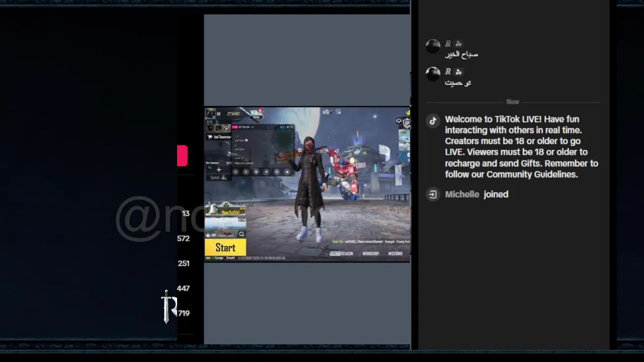Click the TPP perspective mode icon
644x362 pixels.
click(x=209, y=234)
